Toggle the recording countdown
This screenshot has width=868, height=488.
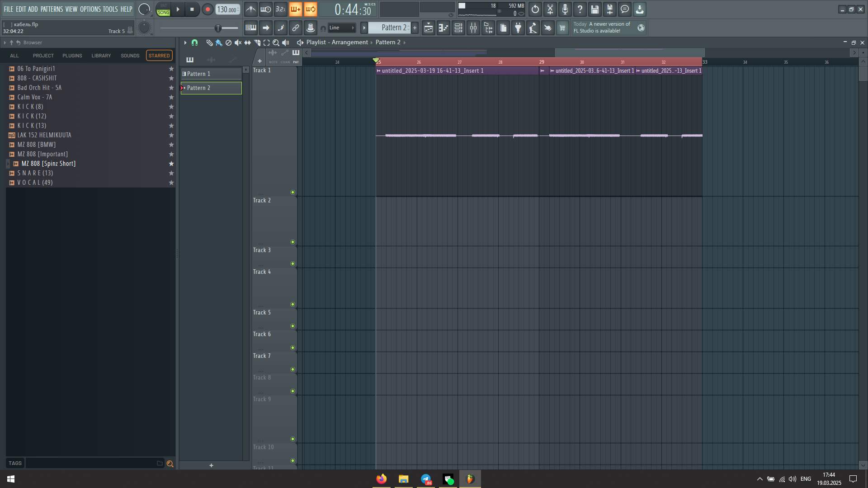[281, 9]
